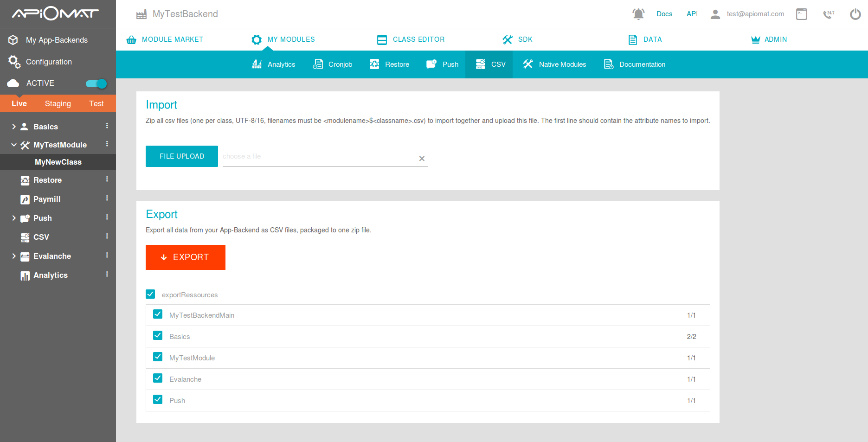Switch to the Staging environment tab
Screen dimensions: 868x442
(58, 103)
